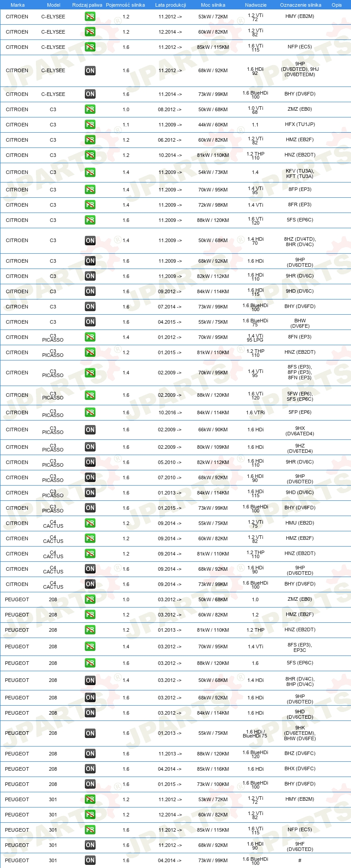
Task: Click the diesel ON icon for Peugeot 208 1.4 HDi
Action: pyautogui.click(x=90, y=681)
